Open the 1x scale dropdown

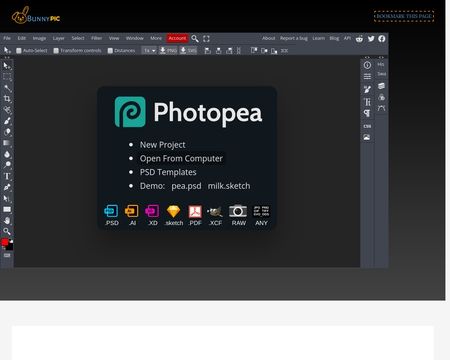point(149,51)
